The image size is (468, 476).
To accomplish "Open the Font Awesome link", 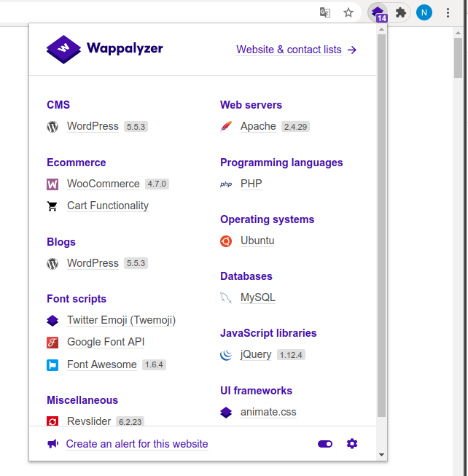I will [102, 364].
